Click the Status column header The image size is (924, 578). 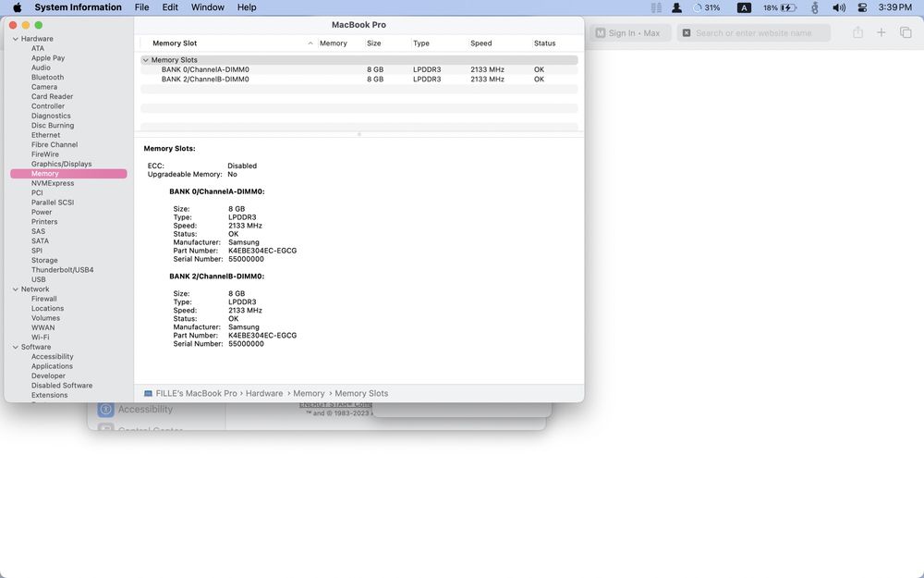pos(544,43)
